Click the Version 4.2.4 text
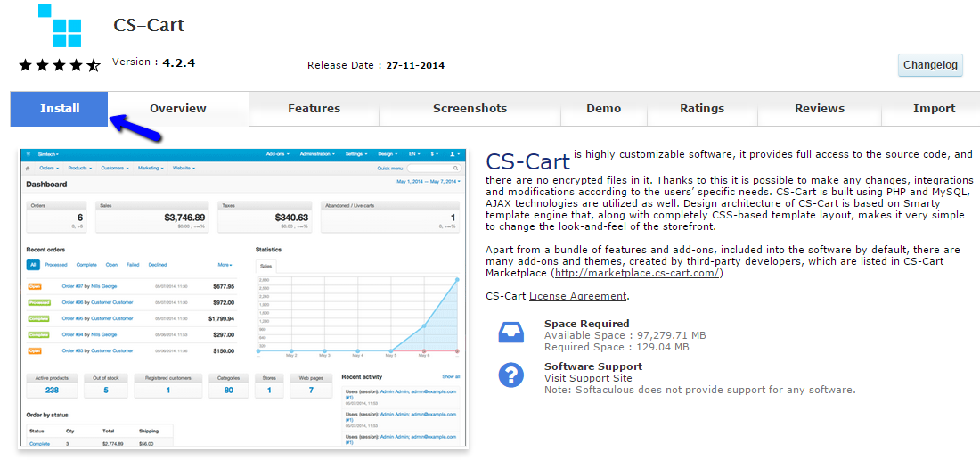The height and width of the screenshot is (461, 980). (x=154, y=62)
